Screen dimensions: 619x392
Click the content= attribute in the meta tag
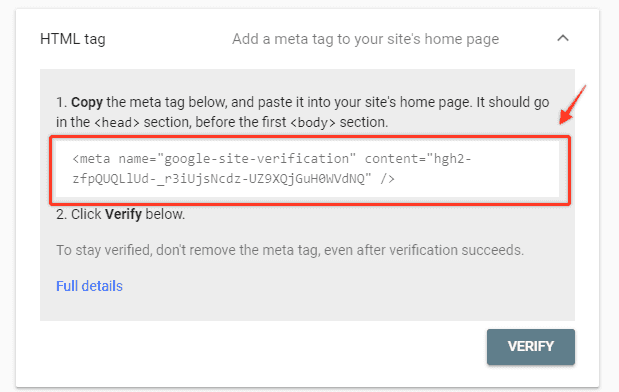click(x=396, y=159)
